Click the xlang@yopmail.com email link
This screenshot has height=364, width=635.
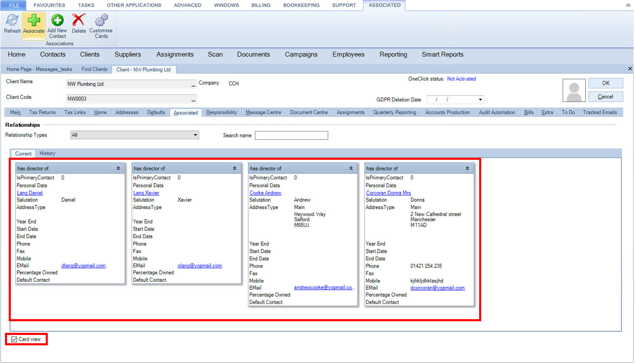200,266
